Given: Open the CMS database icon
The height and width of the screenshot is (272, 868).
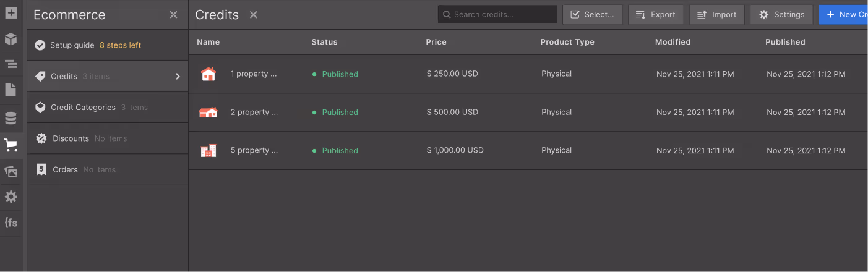Looking at the screenshot, I should pyautogui.click(x=11, y=118).
